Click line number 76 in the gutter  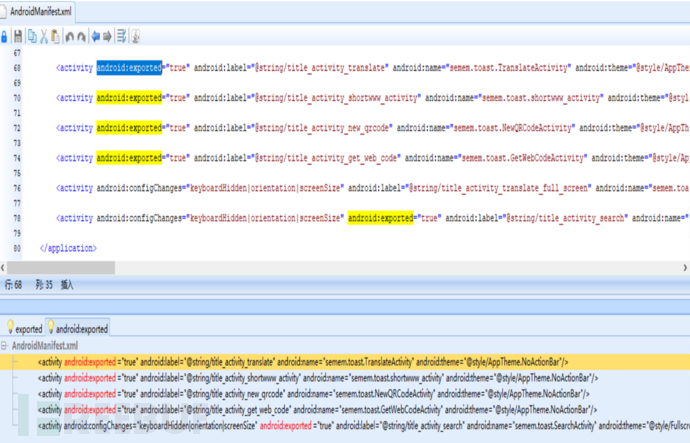click(17, 188)
